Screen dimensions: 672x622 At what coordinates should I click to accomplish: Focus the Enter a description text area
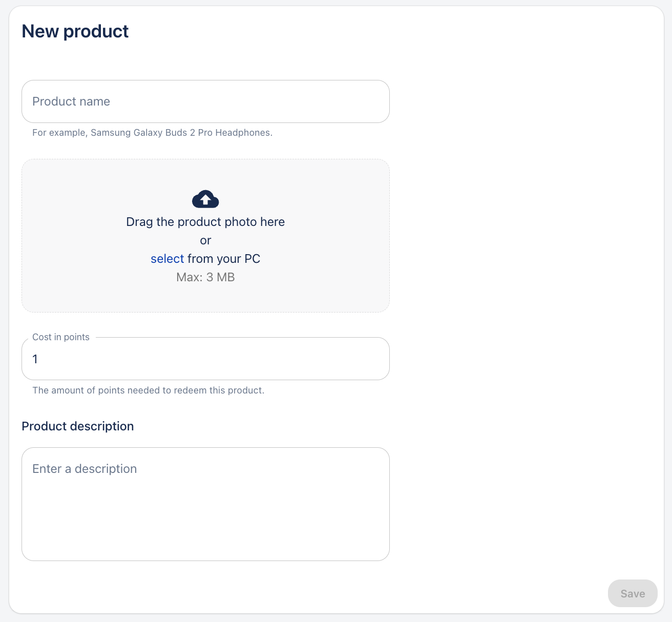click(x=205, y=504)
